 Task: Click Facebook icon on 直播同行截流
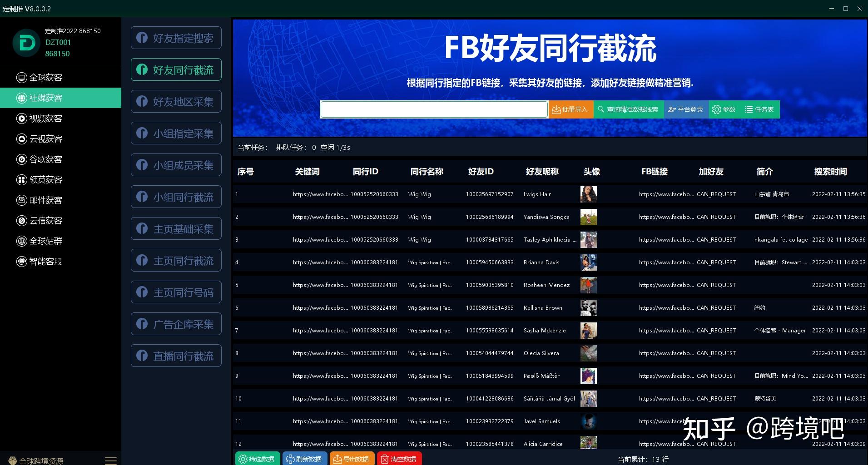[142, 356]
